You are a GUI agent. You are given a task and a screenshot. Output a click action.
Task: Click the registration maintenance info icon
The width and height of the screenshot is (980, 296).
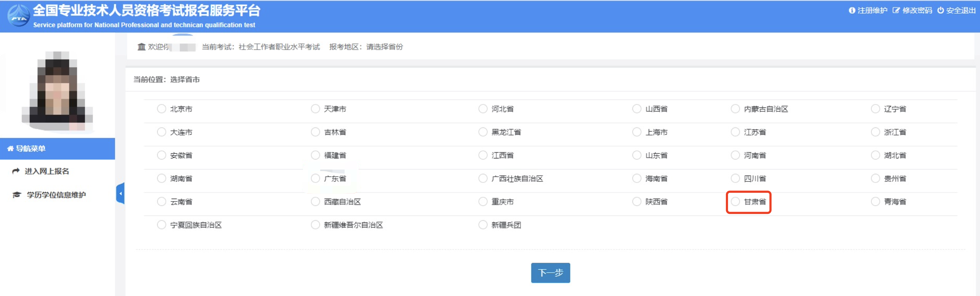pyautogui.click(x=852, y=10)
